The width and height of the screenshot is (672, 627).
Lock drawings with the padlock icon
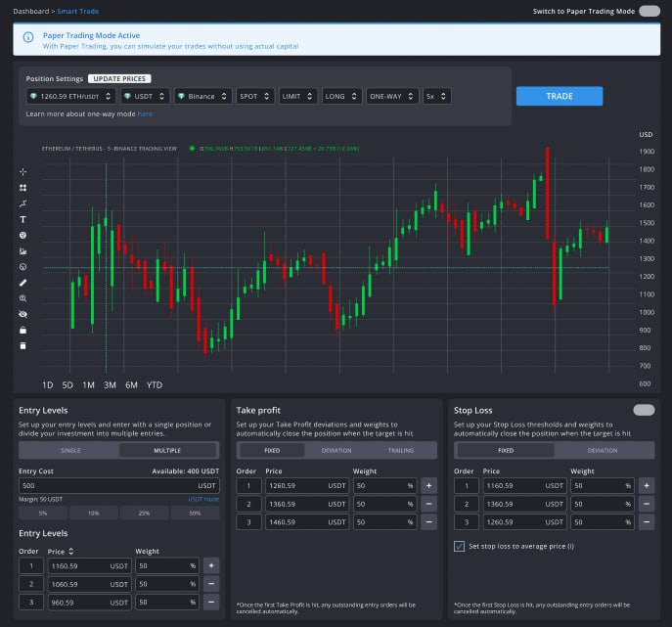tap(23, 330)
